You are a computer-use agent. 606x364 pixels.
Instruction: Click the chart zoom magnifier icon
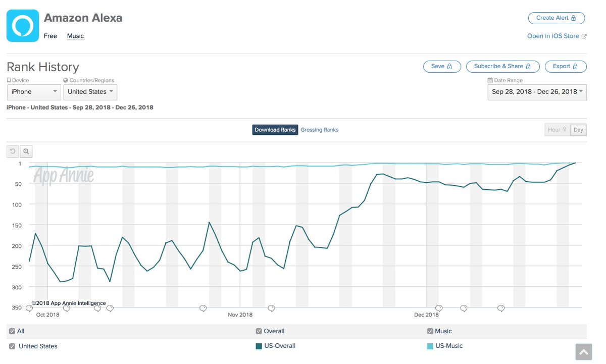tap(26, 151)
